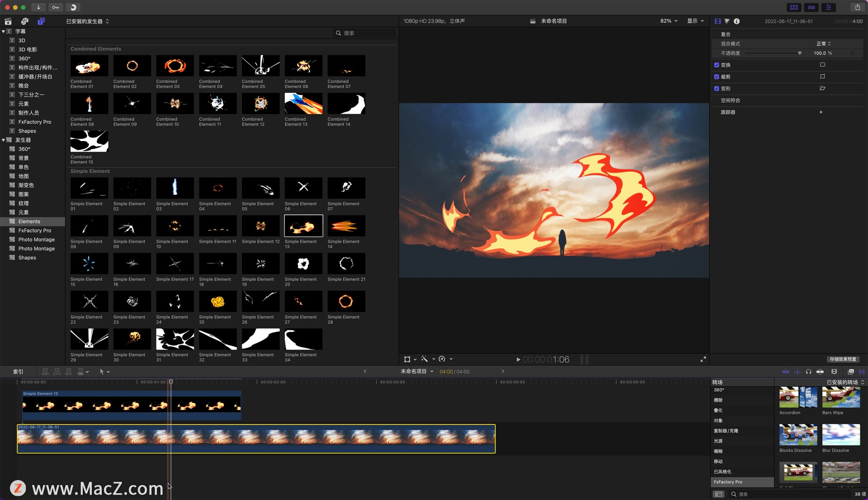
Task: Disable the 变形 distort checkbox
Action: [717, 89]
